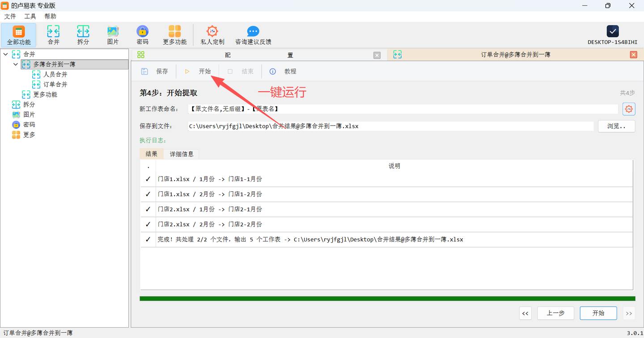Viewport: 644px width, 338px height.
Task: Open 私人定制 gear icon
Action: [x=212, y=35]
